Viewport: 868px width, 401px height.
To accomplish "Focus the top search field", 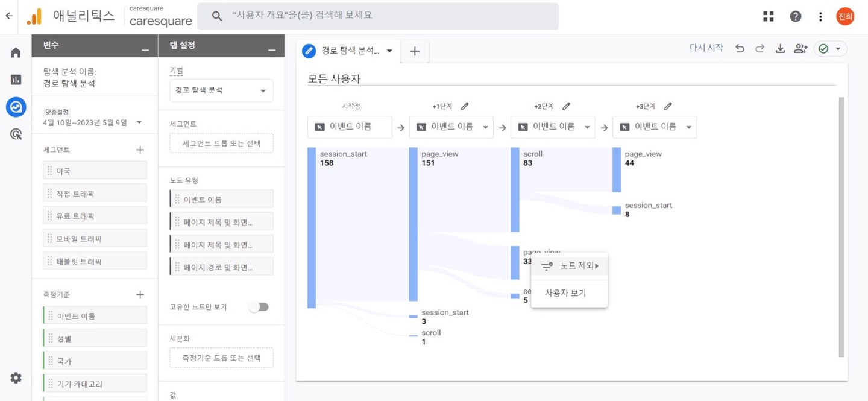I will tap(378, 16).
